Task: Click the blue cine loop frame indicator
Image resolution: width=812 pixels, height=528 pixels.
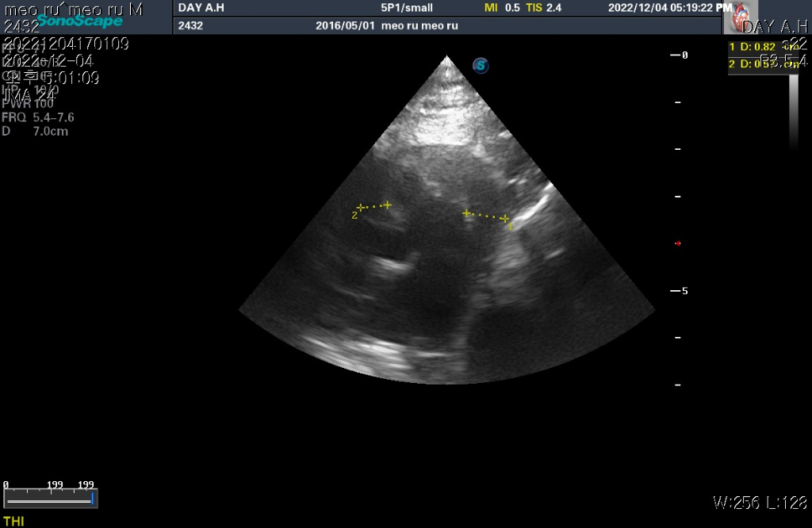Action: point(93,499)
